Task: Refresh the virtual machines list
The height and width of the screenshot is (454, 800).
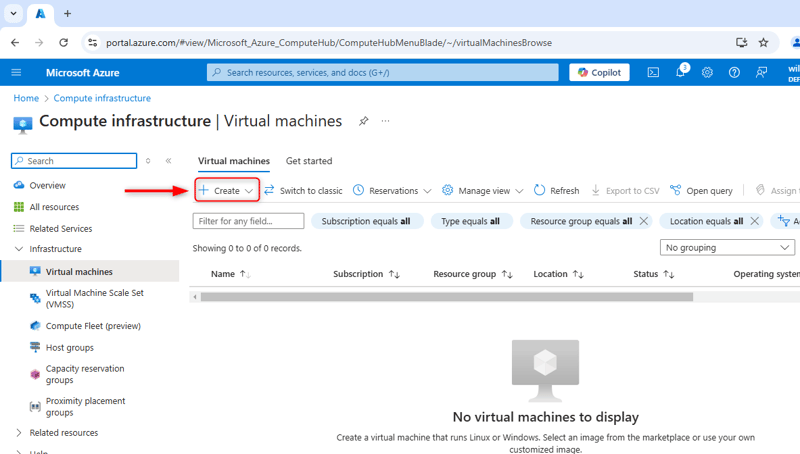Action: [557, 191]
